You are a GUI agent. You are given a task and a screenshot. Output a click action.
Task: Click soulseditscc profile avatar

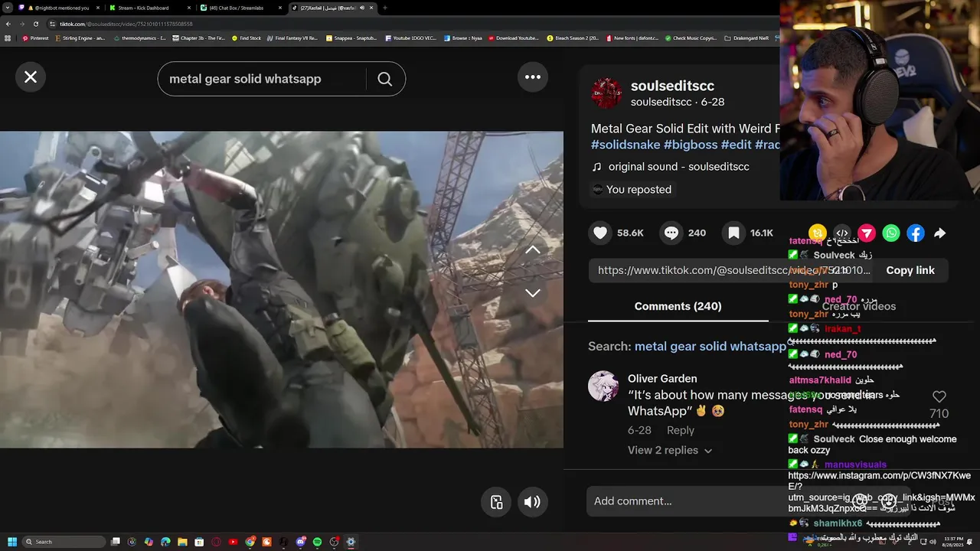(x=607, y=93)
